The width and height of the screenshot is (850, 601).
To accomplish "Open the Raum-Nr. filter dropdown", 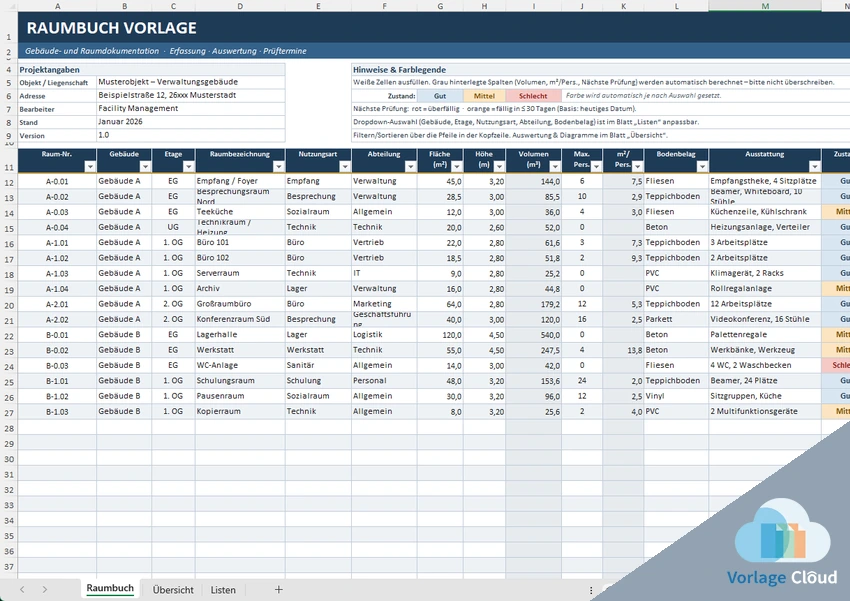I will click(x=90, y=166).
